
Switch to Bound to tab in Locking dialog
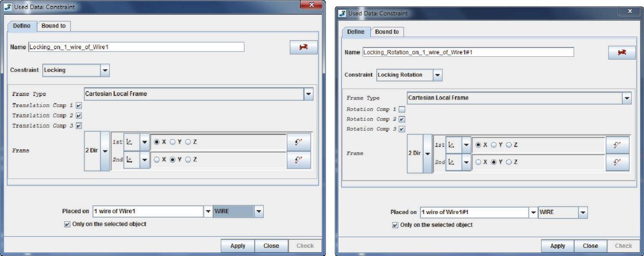pos(54,26)
